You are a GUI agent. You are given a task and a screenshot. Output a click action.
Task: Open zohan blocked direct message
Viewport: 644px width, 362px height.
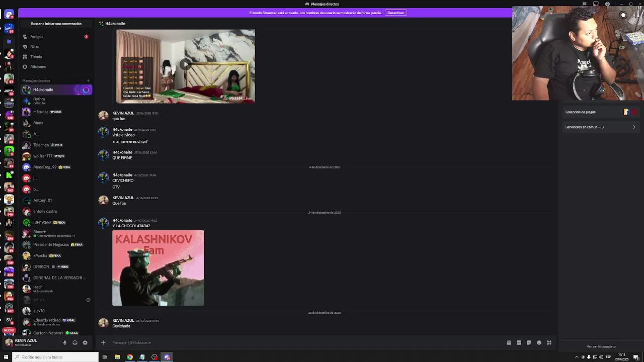[x=56, y=300]
